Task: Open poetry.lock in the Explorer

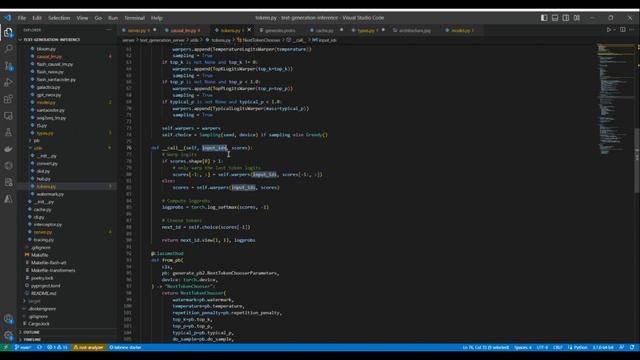Action: pyautogui.click(x=42, y=278)
